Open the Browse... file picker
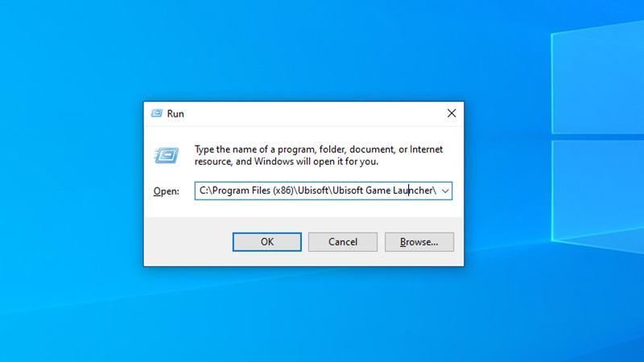This screenshot has height=362, width=644. (419, 242)
